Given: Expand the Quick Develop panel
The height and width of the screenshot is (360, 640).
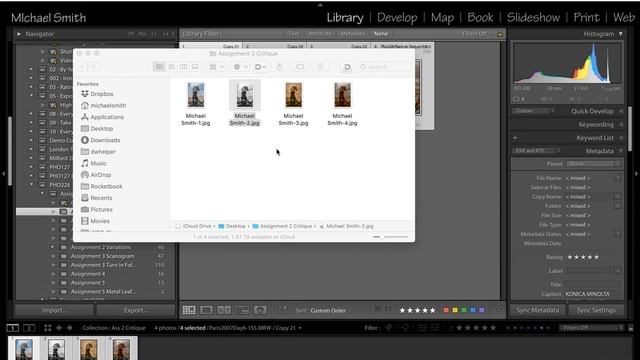Looking at the screenshot, I should pos(620,111).
